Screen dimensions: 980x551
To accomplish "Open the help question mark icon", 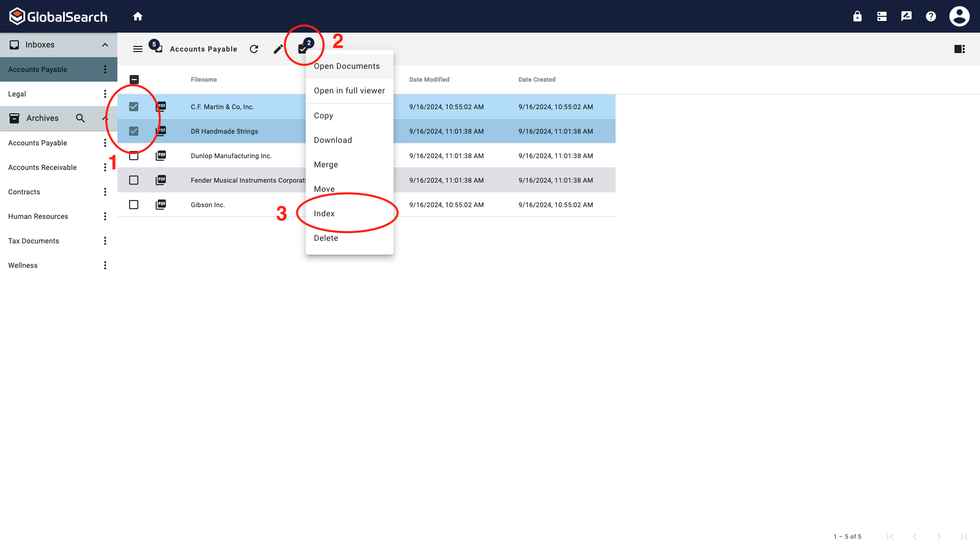I will [931, 16].
